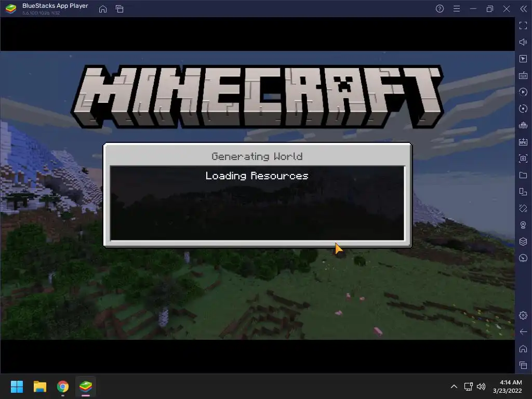Go to Android home from sidebar
This screenshot has width=532, height=399.
(x=523, y=349)
